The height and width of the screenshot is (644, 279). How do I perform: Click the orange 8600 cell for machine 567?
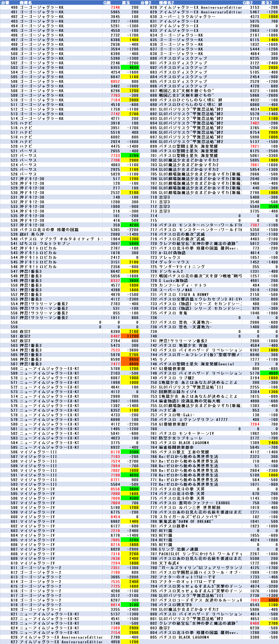(x=130, y=364)
